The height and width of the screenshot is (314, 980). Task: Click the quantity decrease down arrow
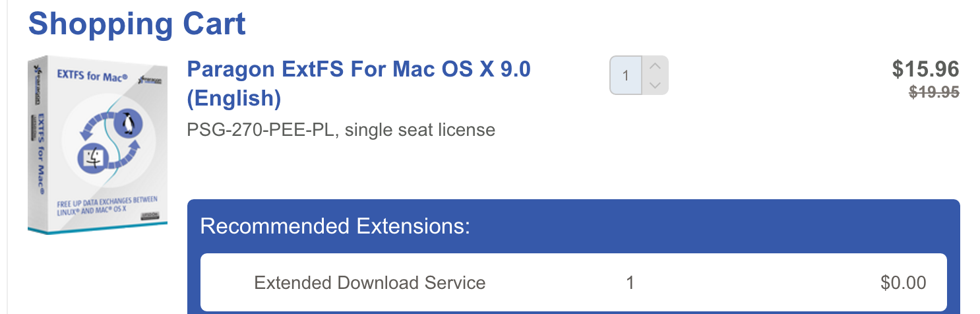[x=655, y=85]
